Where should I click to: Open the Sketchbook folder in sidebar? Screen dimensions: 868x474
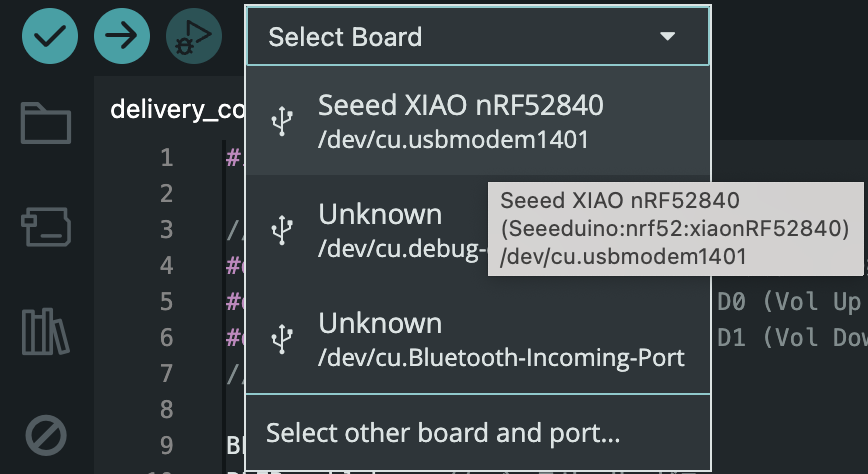(x=46, y=124)
